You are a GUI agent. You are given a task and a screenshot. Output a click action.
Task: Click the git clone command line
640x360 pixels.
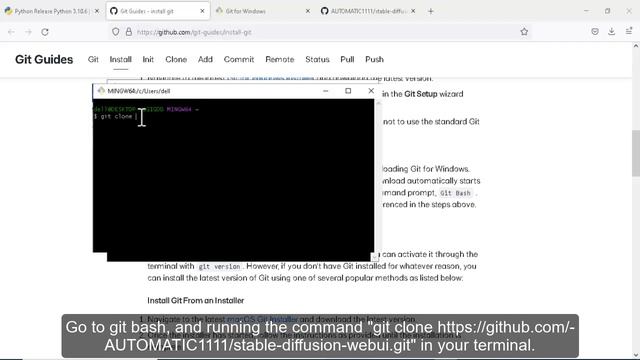point(115,117)
